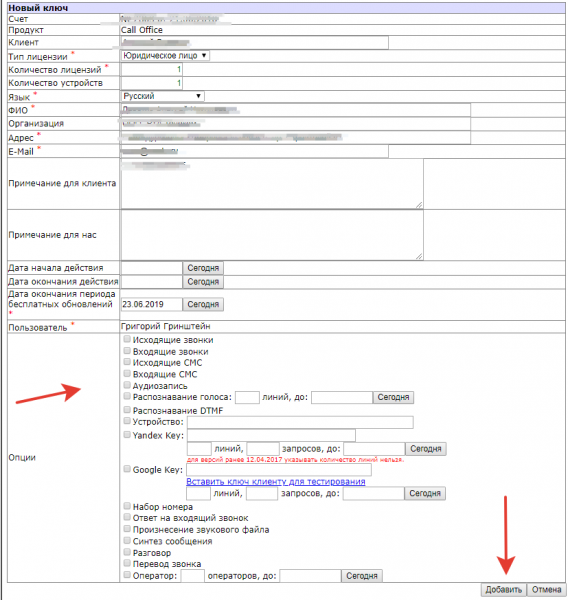Image resolution: width=568 pixels, height=600 pixels.
Task: Focus the Примечание для клиента textarea
Action: tap(272, 184)
